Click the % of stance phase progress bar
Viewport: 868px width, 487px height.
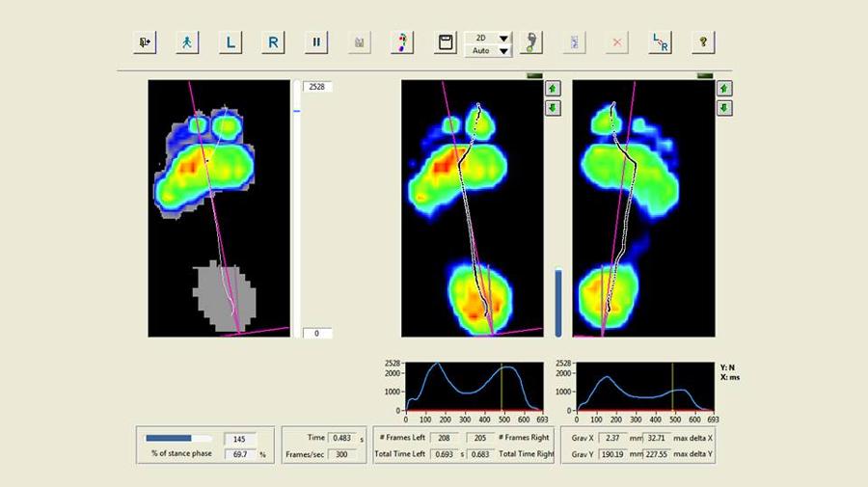tap(178, 438)
